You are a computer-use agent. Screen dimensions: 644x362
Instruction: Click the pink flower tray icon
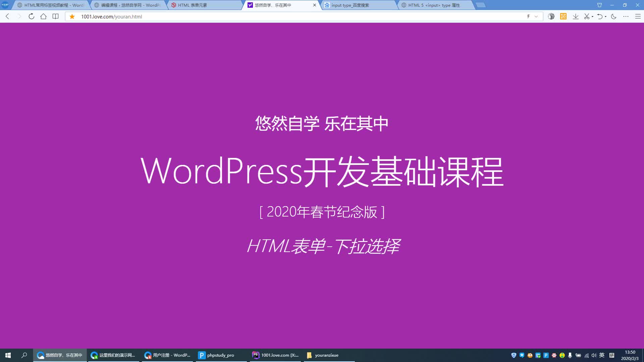554,355
